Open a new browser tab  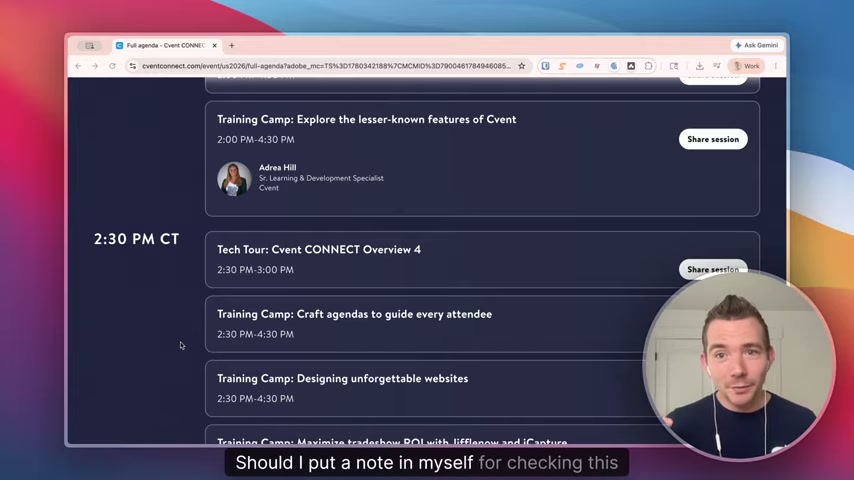click(231, 46)
